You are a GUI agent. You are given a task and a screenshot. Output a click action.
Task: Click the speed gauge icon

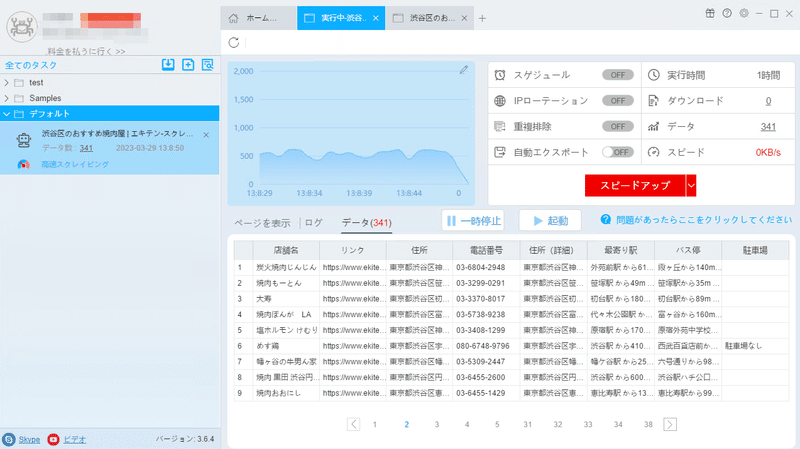653,152
